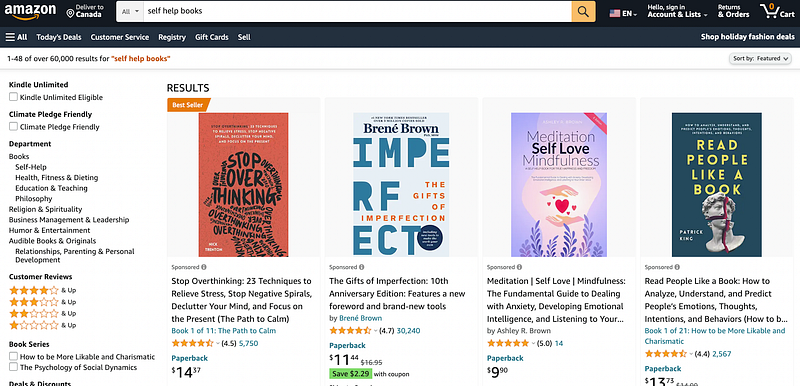This screenshot has width=800, height=386.
Task: Click the Sponsored info icon under Meditation Self Love
Action: 519,267
